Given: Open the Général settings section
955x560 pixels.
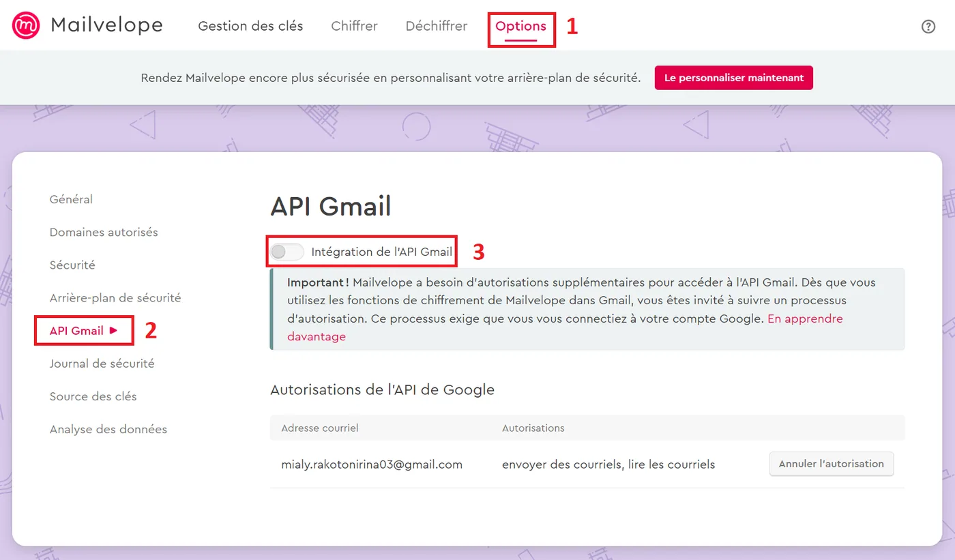Looking at the screenshot, I should pyautogui.click(x=71, y=199).
